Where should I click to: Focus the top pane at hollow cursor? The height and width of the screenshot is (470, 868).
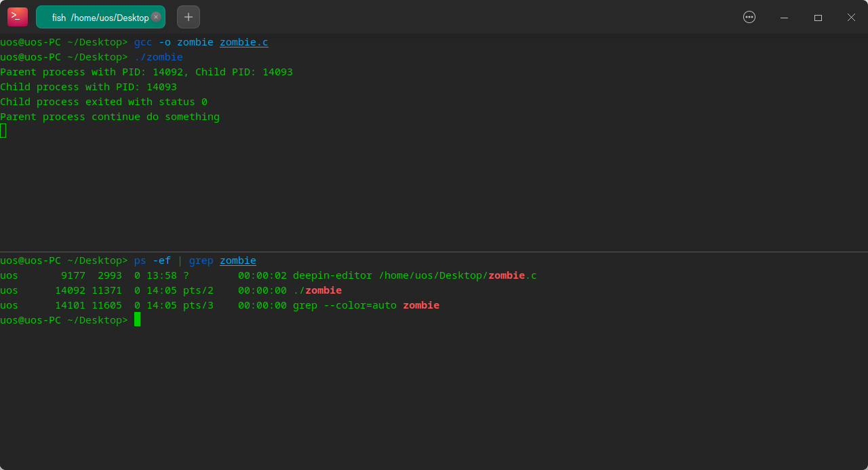3,131
